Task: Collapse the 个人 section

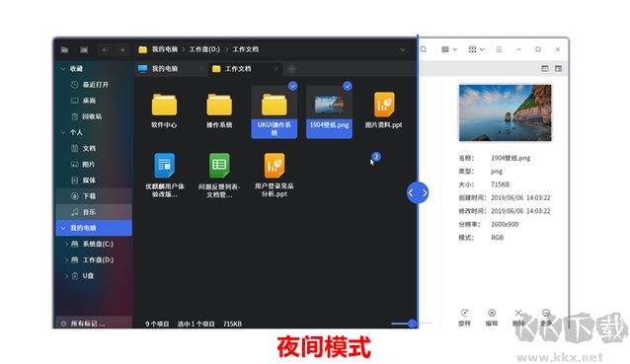Action: (63, 132)
